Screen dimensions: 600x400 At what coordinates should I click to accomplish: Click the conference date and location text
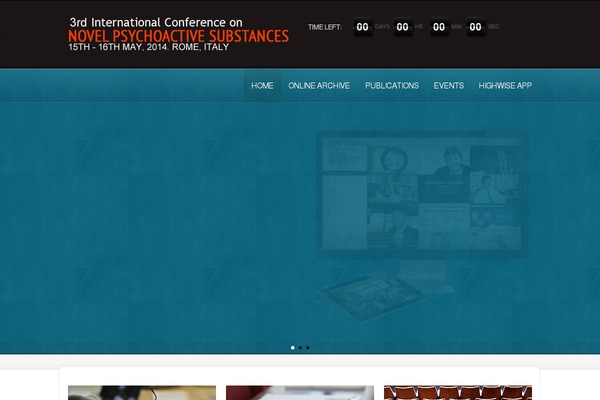[x=148, y=48]
